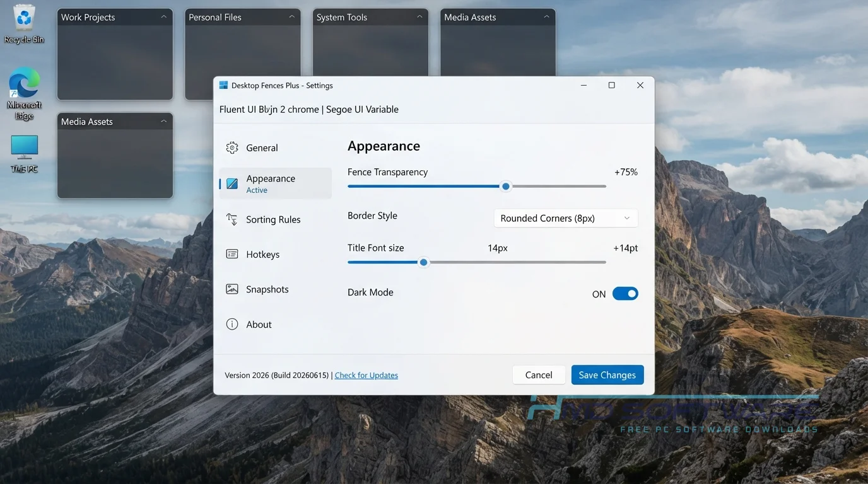Click the Save Changes button
The image size is (868, 484).
(607, 375)
